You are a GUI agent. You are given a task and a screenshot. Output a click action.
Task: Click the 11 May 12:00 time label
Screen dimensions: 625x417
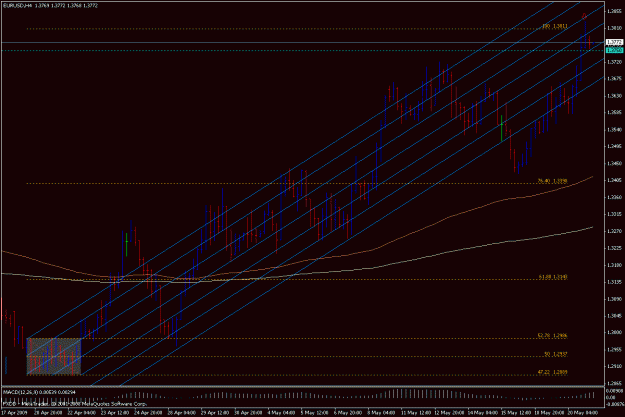click(415, 413)
